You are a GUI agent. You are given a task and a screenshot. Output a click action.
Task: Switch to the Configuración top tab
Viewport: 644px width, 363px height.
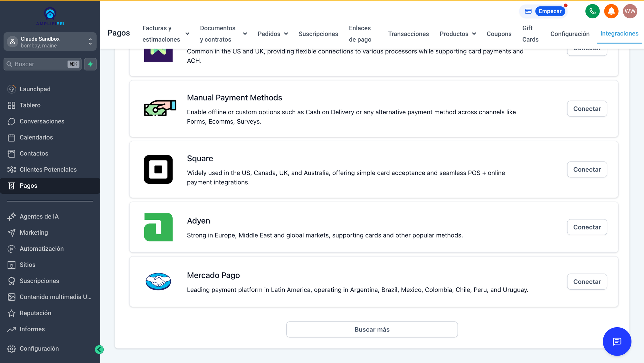coord(570,34)
